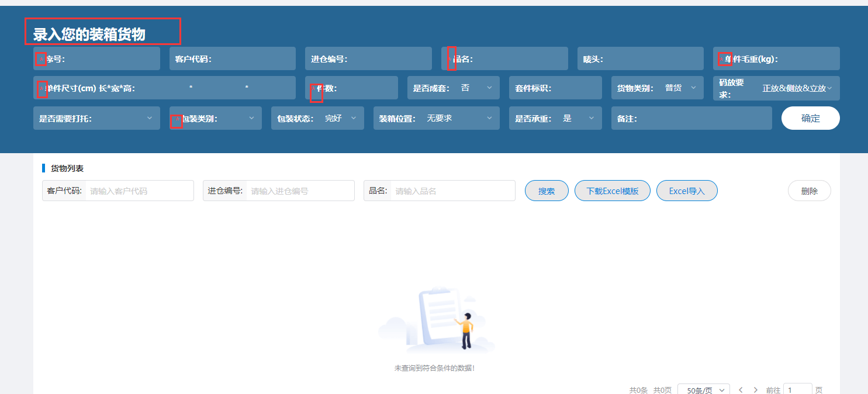Open the 包装类别 dropdown

[x=234, y=119]
